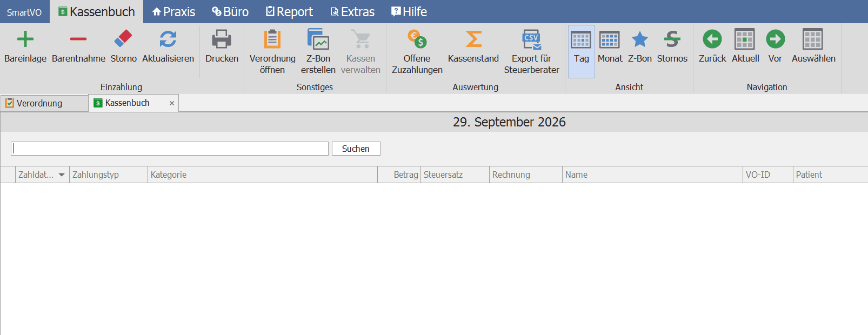868x335 pixels.
Task: Open Kassenstand sum icon
Action: click(x=473, y=39)
